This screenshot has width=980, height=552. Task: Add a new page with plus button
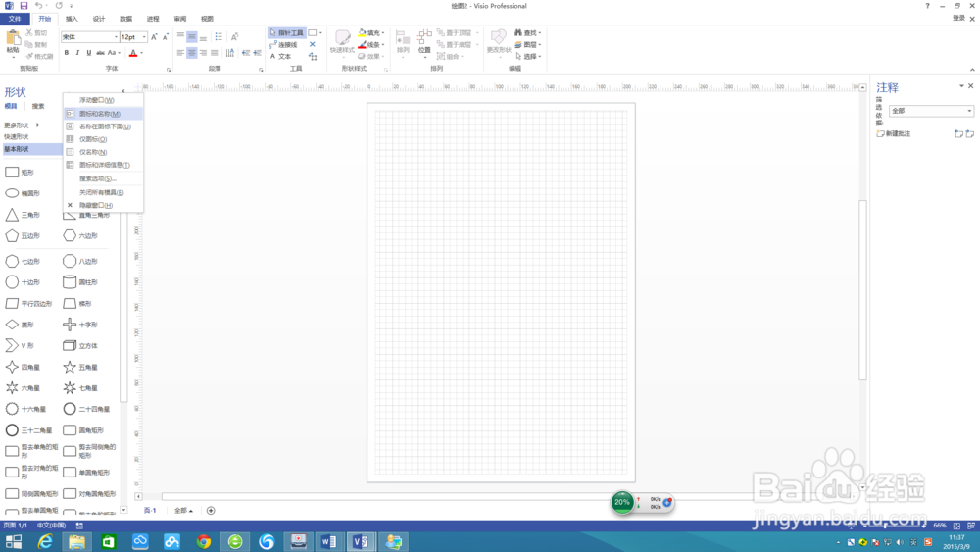211,511
